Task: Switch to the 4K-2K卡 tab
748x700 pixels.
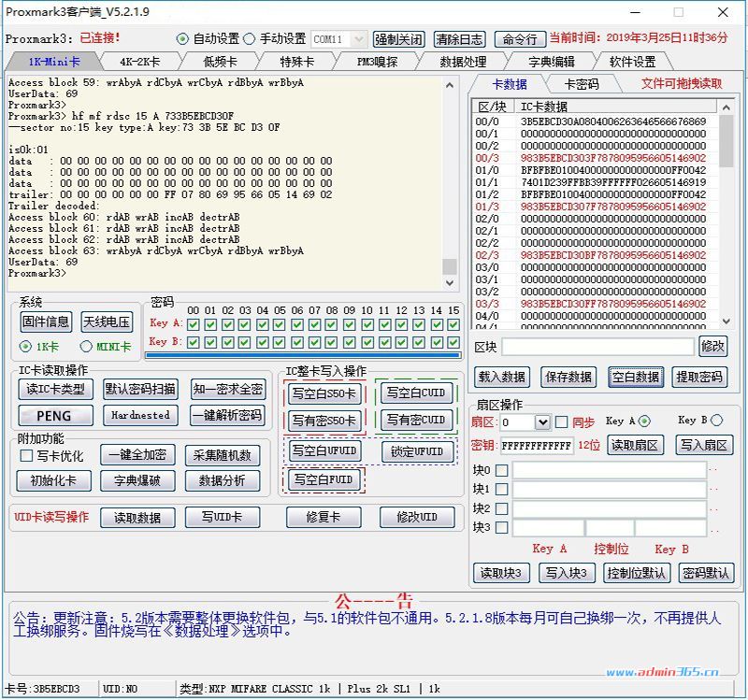Action: [139, 62]
